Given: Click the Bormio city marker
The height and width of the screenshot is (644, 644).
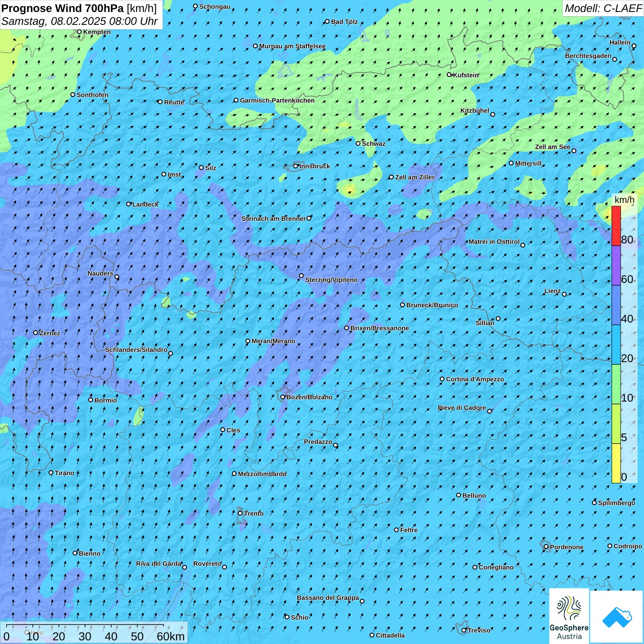Looking at the screenshot, I should [x=91, y=400].
